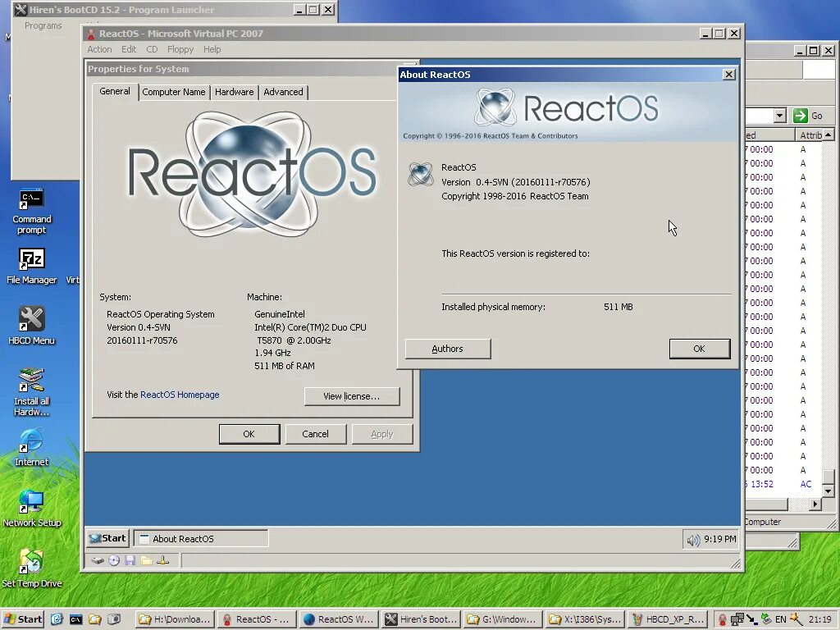Close the About ReactOS dialog
Screen dimensions: 840x630
(728, 75)
